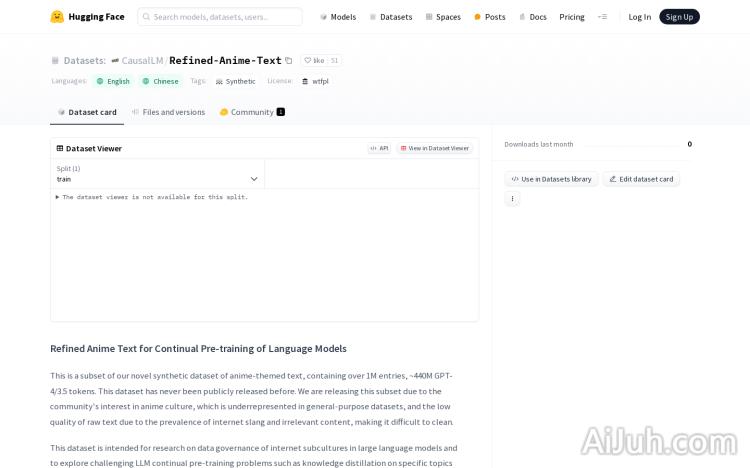Open the navigation overflow menu icon

coord(602,17)
